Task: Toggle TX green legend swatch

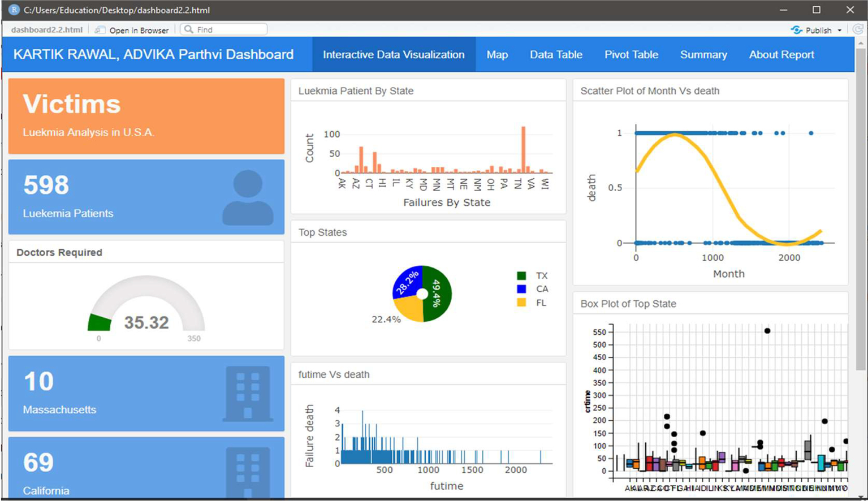Action: (521, 276)
